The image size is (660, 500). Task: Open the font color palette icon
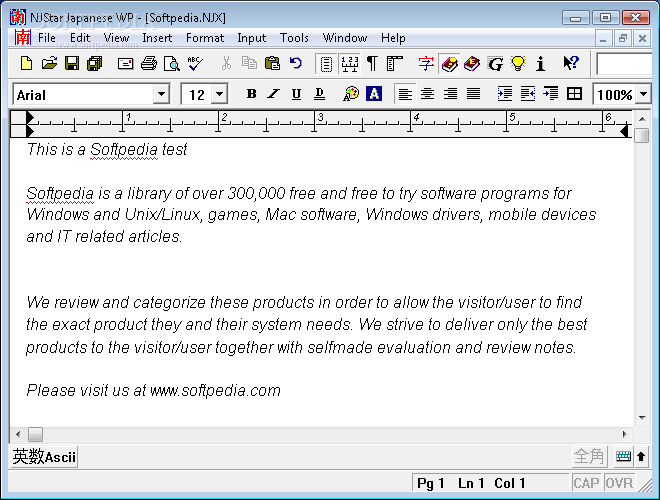351,94
